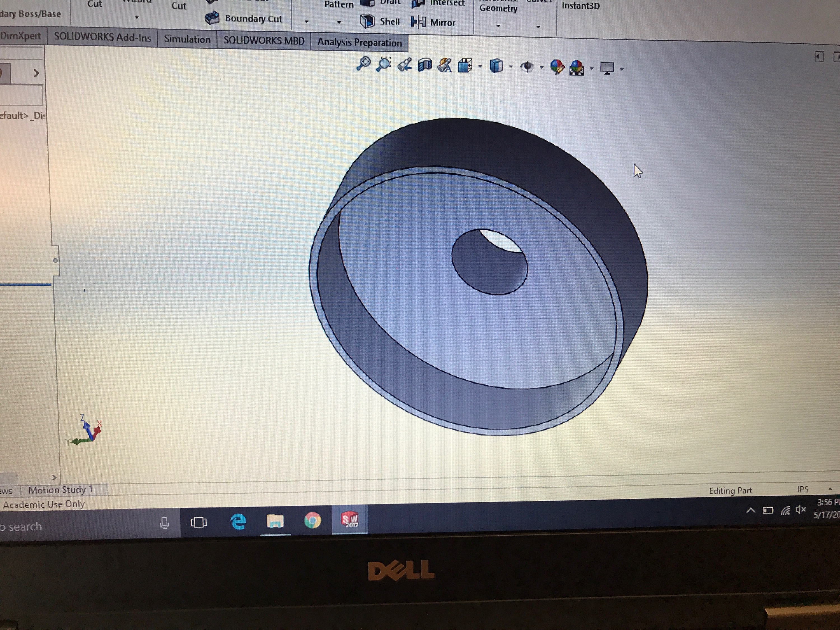This screenshot has height=630, width=840.
Task: Activate the Section View tool
Action: (x=424, y=65)
